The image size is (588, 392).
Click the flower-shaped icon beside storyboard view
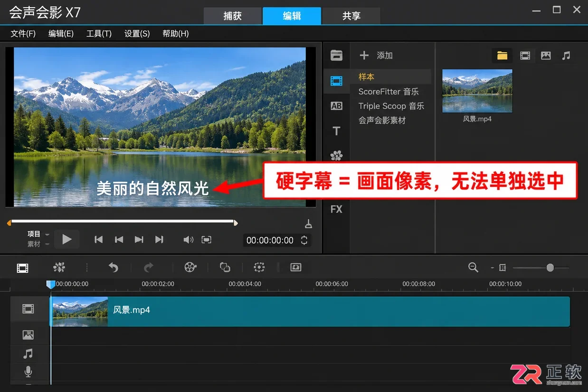[x=59, y=268]
